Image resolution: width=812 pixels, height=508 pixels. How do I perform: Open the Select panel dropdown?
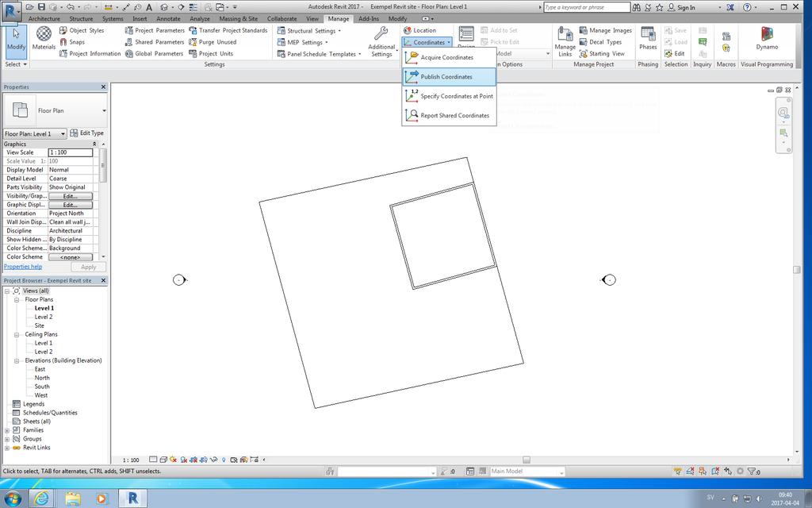tap(16, 64)
